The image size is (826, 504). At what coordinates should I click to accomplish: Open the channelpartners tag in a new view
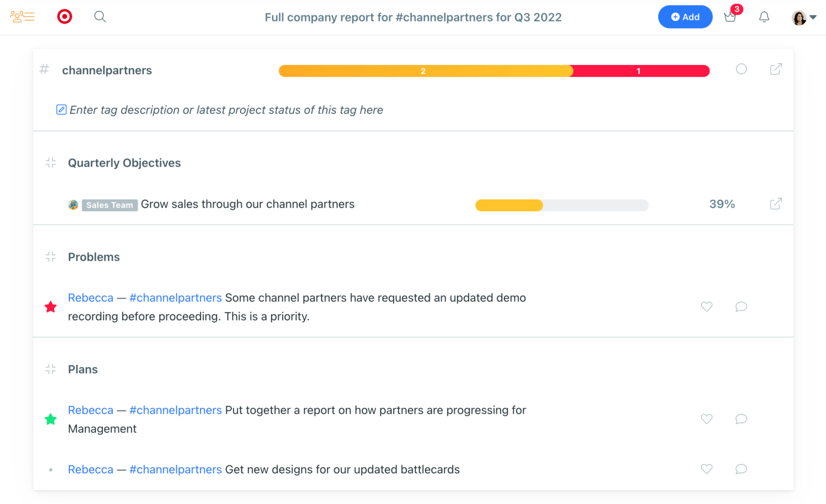[775, 69]
